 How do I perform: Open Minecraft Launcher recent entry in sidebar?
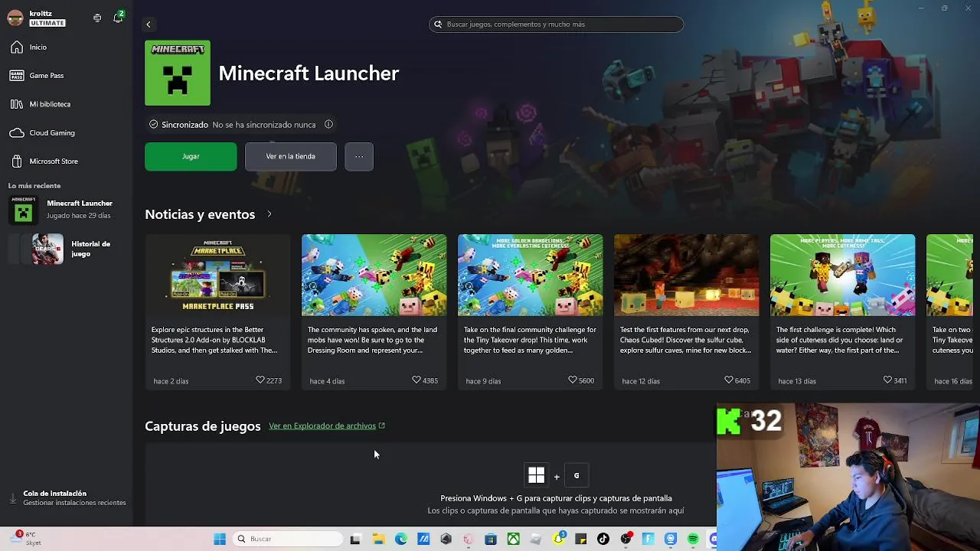click(66, 210)
